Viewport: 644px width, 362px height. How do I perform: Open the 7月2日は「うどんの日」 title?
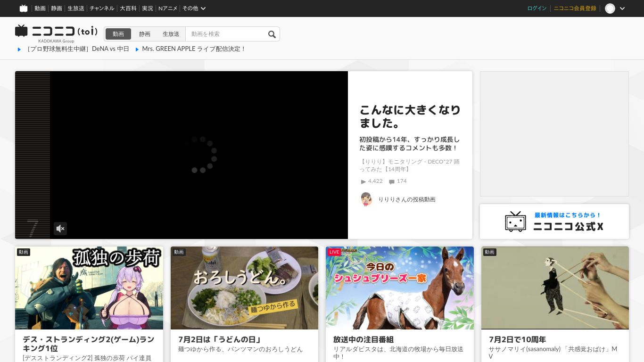point(219,339)
